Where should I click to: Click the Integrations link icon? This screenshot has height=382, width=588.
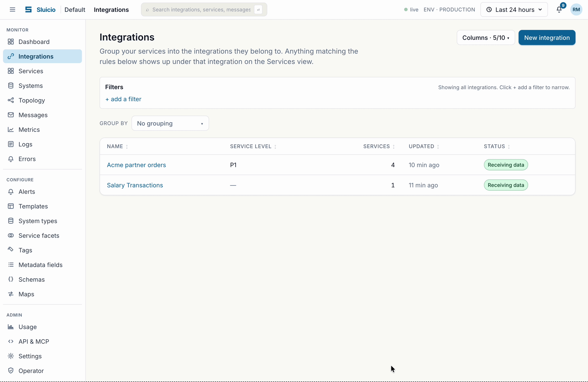11,56
